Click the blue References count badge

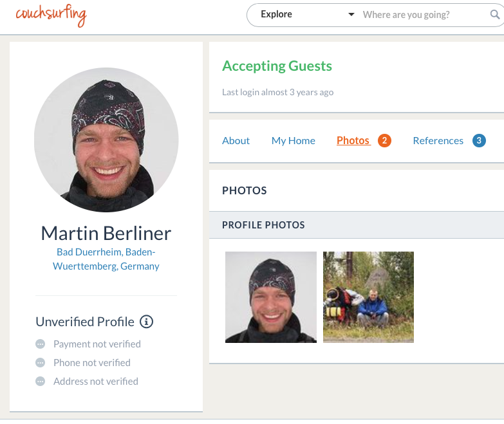(x=479, y=141)
